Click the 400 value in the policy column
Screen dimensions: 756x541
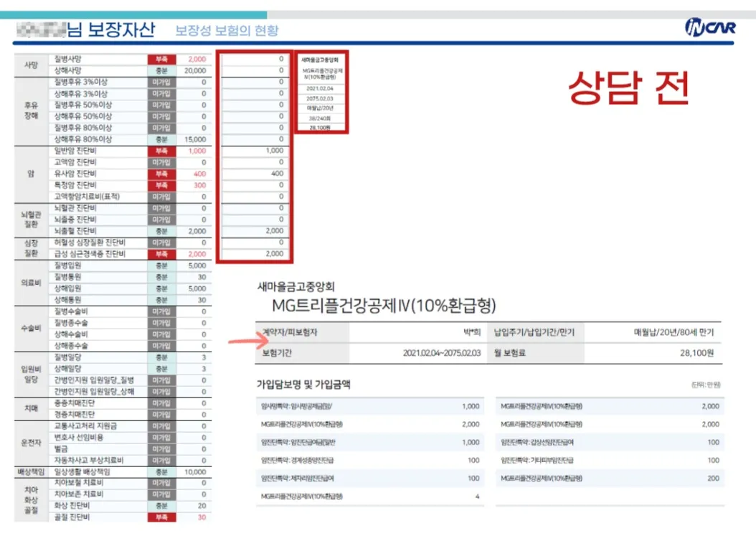[x=278, y=174]
